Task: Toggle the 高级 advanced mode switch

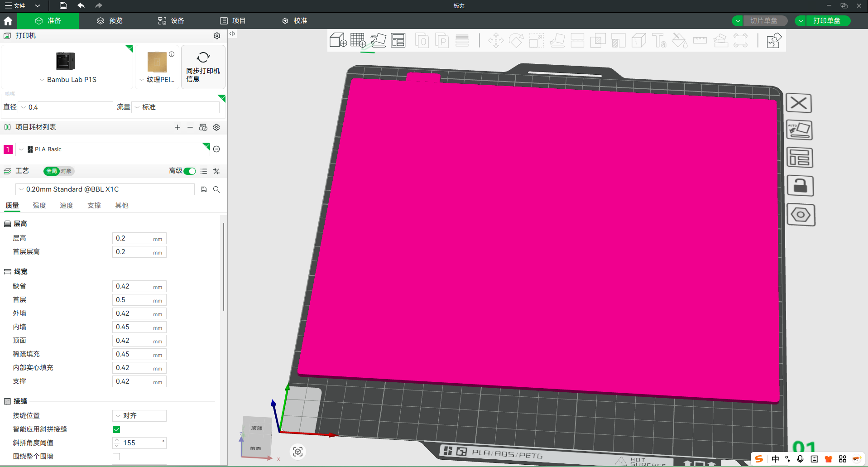Action: 190,171
